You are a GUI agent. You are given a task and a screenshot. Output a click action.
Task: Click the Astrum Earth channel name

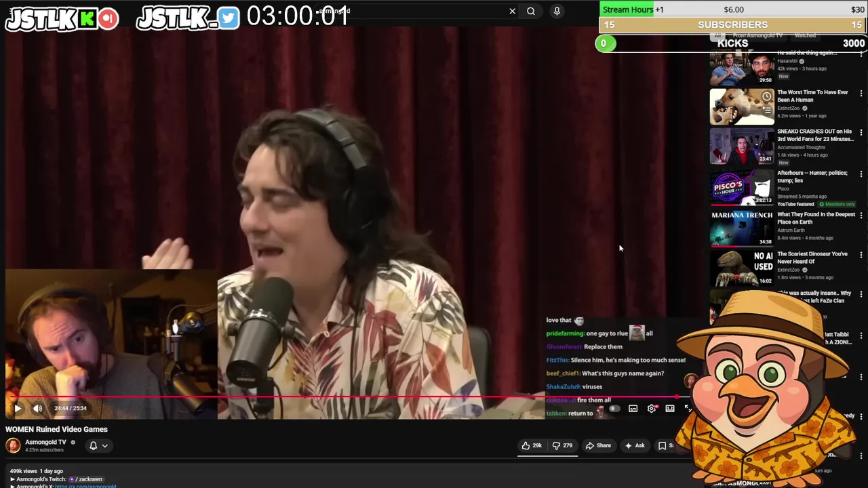tap(791, 230)
